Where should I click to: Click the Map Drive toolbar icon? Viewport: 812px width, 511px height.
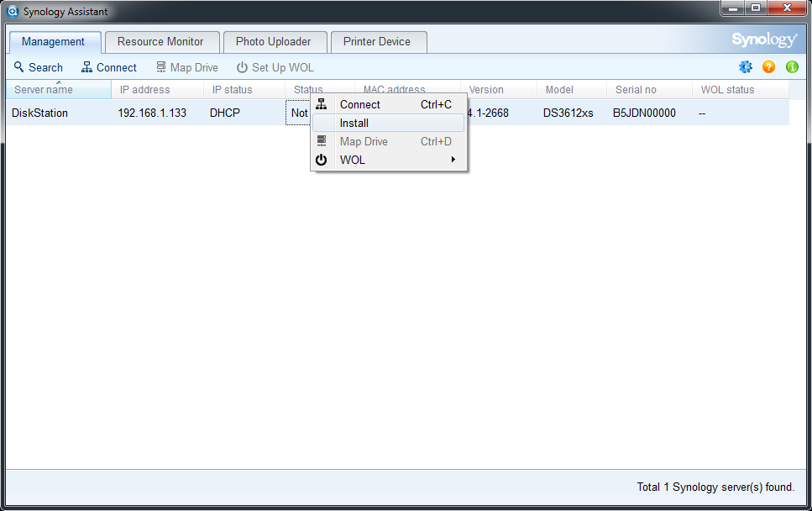click(161, 67)
